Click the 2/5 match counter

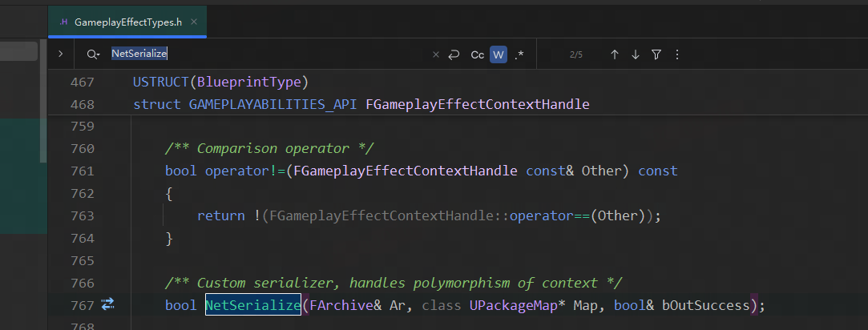[575, 54]
